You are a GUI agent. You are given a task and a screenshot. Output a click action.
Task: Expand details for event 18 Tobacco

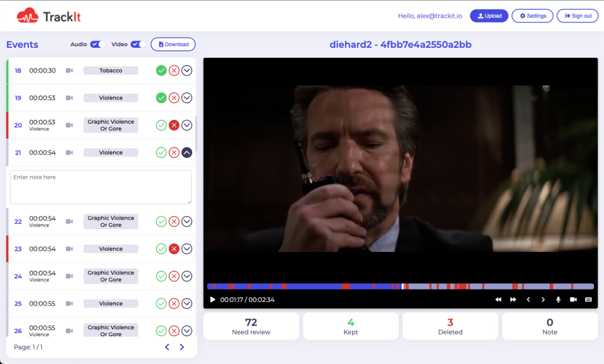[187, 70]
